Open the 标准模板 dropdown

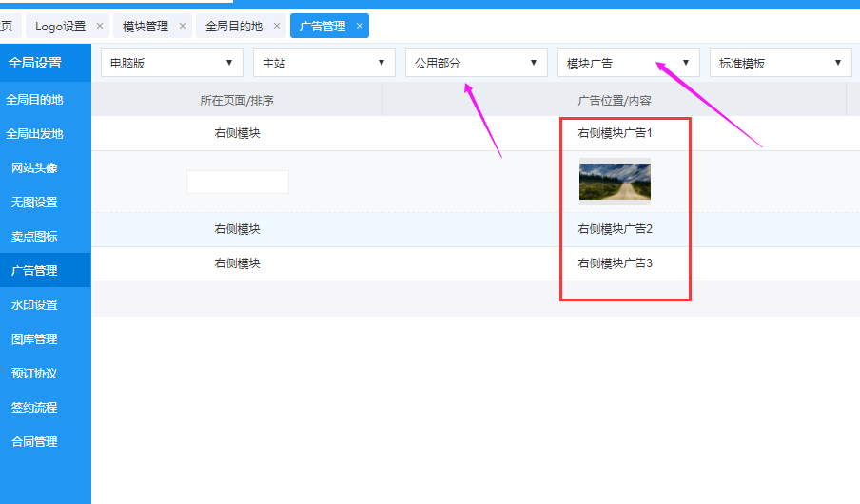pyautogui.click(x=781, y=63)
